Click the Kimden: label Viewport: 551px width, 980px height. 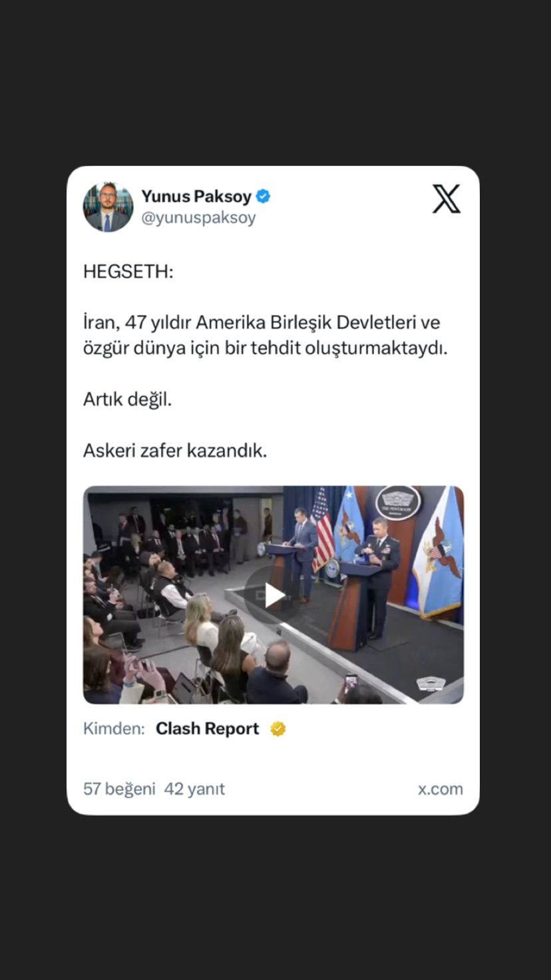coord(114,729)
